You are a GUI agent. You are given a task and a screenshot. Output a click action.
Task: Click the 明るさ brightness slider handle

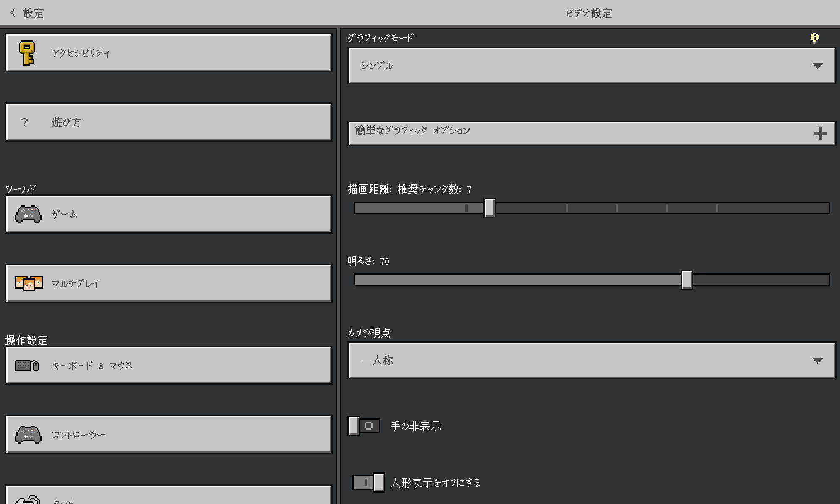tap(687, 280)
